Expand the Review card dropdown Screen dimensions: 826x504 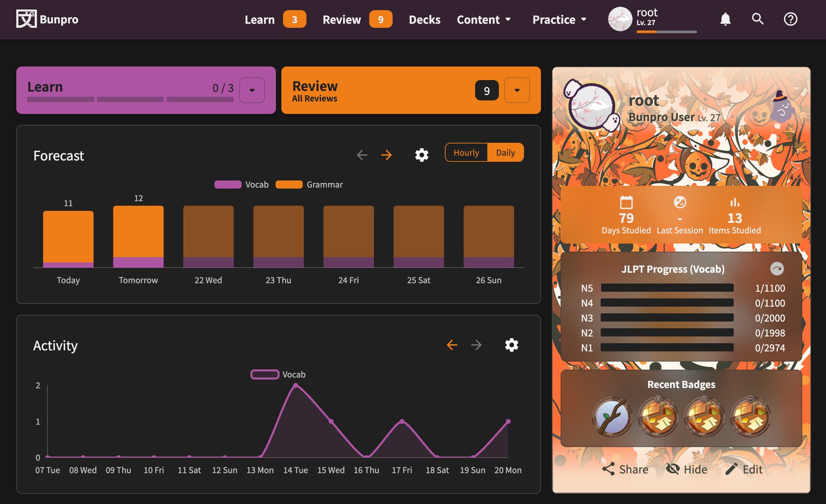517,90
